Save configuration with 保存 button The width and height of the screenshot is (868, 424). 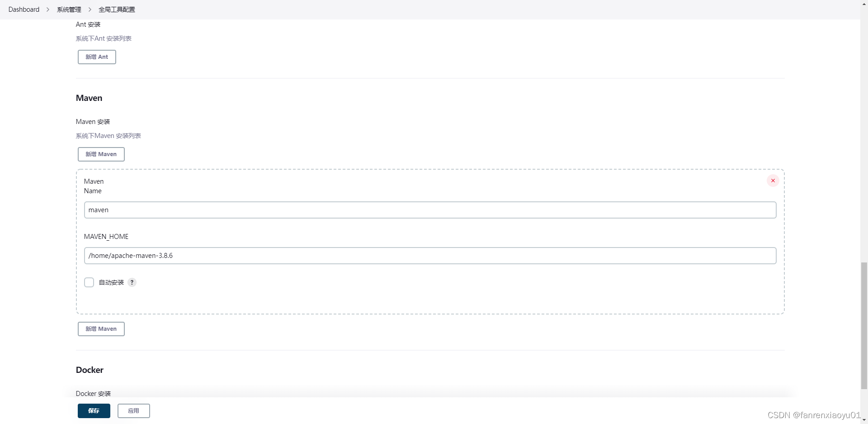pyautogui.click(x=94, y=411)
